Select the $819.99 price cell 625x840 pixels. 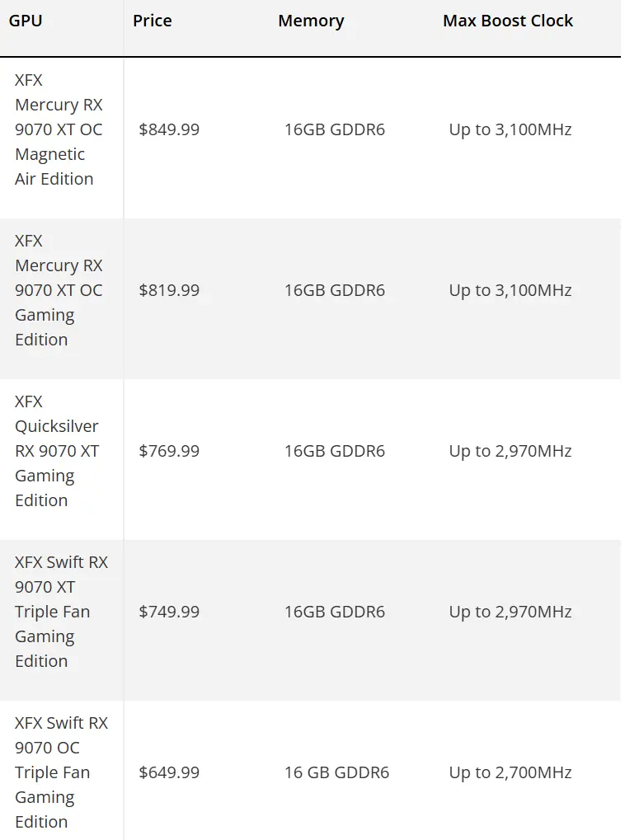[169, 290]
